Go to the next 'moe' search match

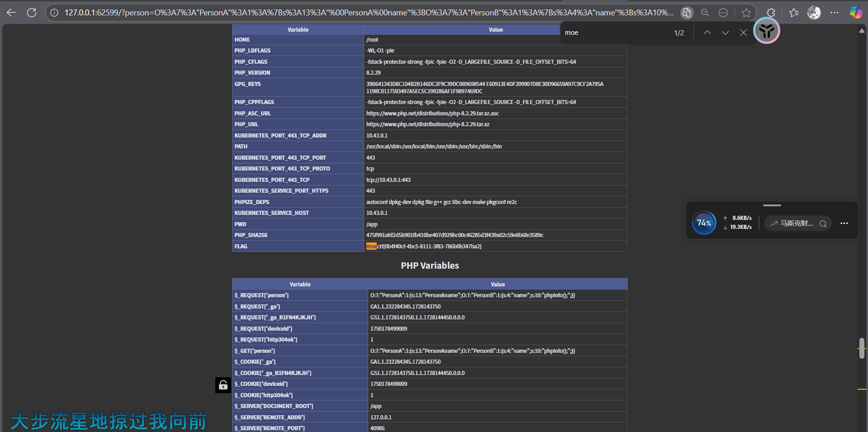click(x=725, y=33)
